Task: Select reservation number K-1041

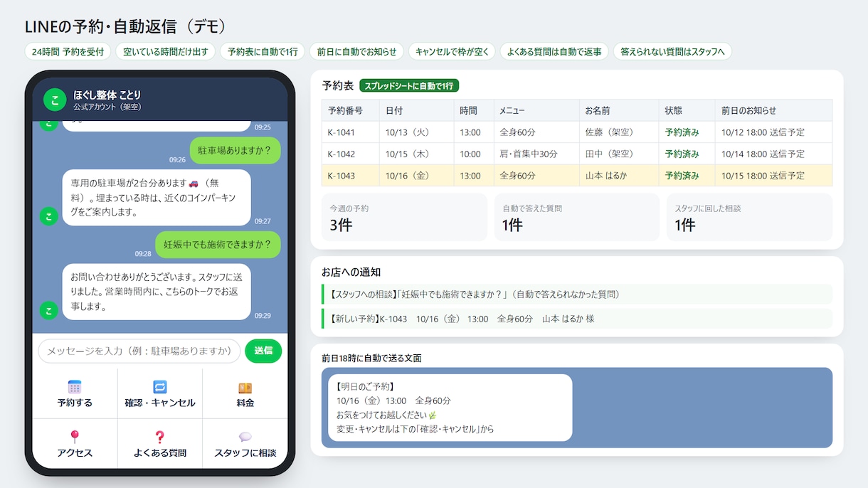Action: [x=342, y=132]
